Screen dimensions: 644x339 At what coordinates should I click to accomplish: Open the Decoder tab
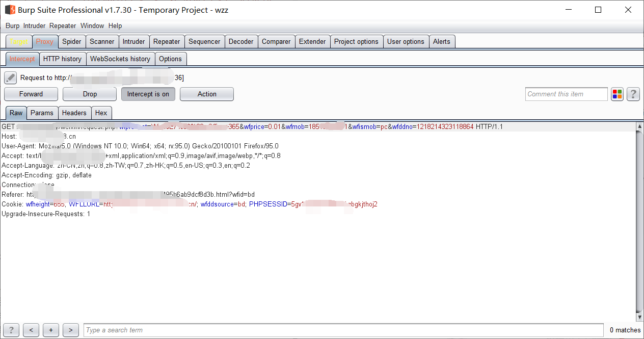241,41
